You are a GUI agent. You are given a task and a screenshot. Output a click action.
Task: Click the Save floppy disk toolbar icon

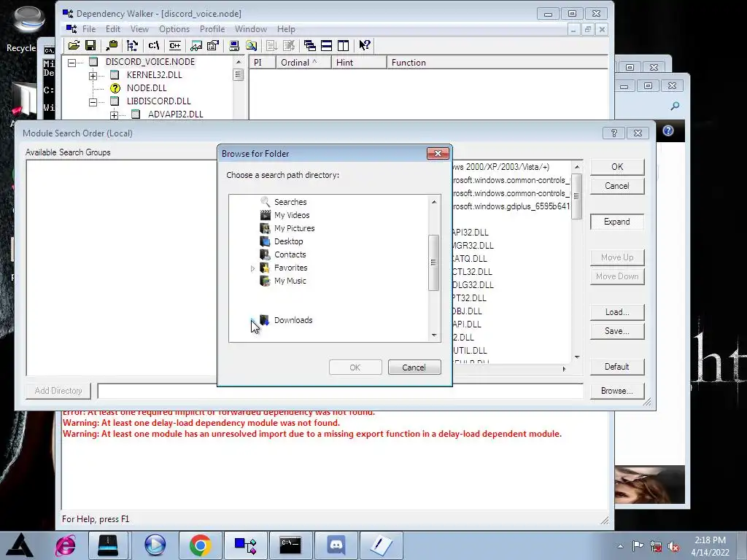[90, 46]
